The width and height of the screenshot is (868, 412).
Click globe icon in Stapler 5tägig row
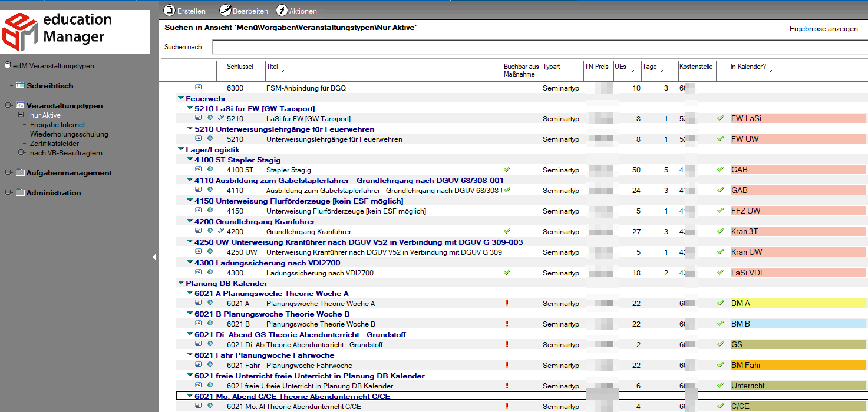coord(210,169)
